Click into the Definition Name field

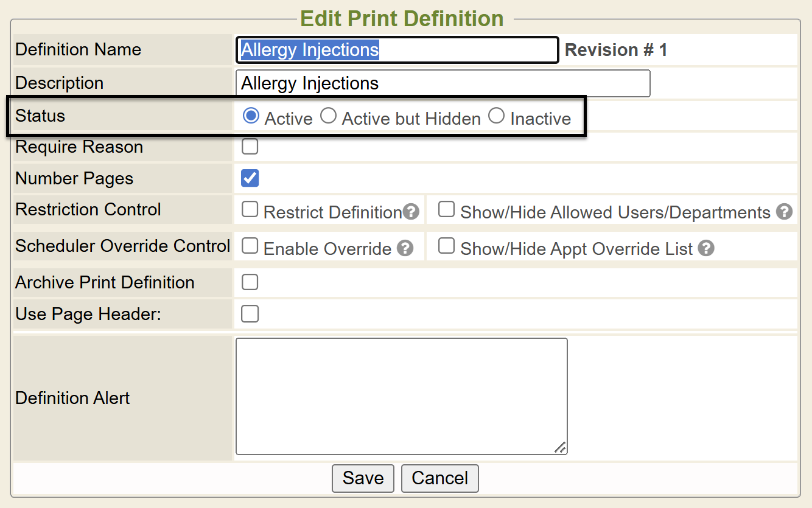pyautogui.click(x=397, y=50)
